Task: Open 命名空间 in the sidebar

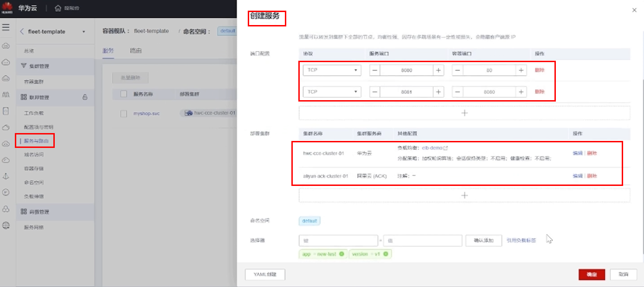Action: (34, 183)
